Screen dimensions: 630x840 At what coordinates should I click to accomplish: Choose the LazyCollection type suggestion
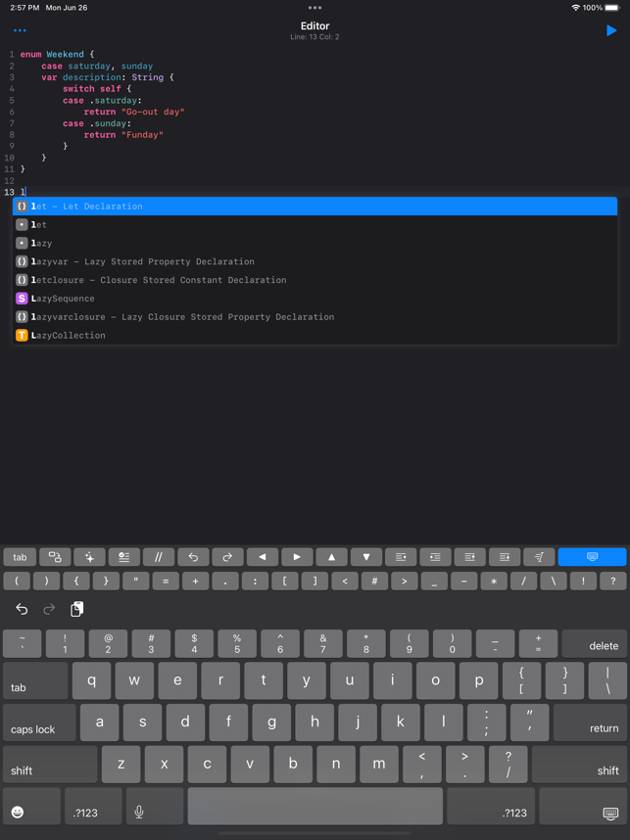tap(315, 336)
